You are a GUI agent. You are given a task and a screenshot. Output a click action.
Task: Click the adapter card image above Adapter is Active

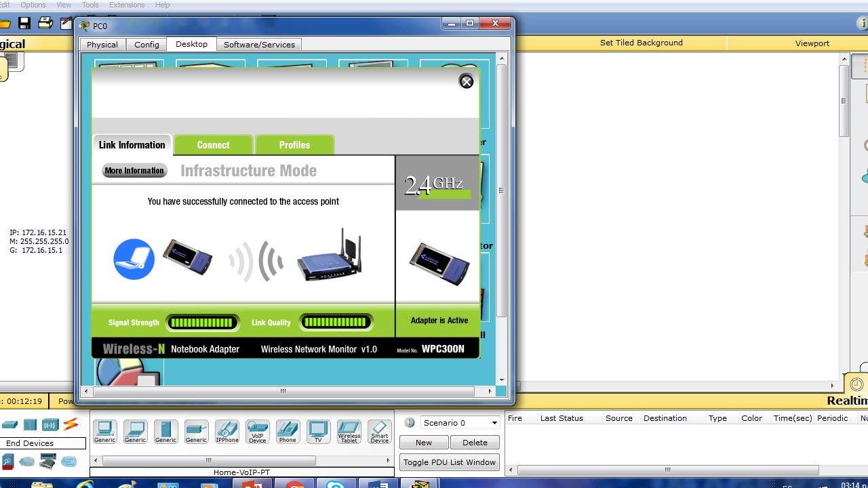(439, 263)
